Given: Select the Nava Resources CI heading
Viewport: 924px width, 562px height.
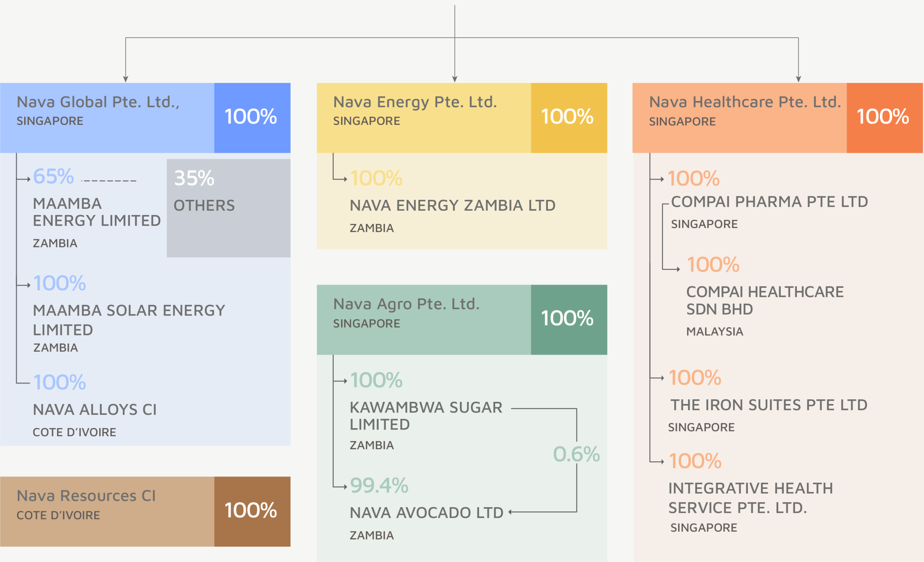Looking at the screenshot, I should 86,496.
